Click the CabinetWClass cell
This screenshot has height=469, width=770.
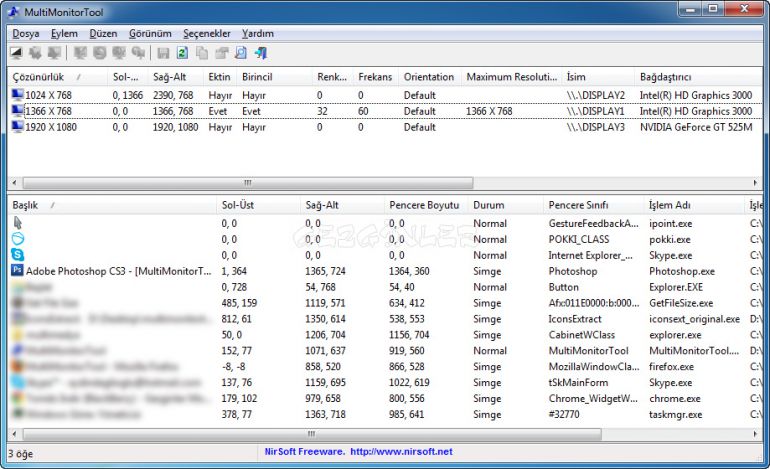pos(581,335)
